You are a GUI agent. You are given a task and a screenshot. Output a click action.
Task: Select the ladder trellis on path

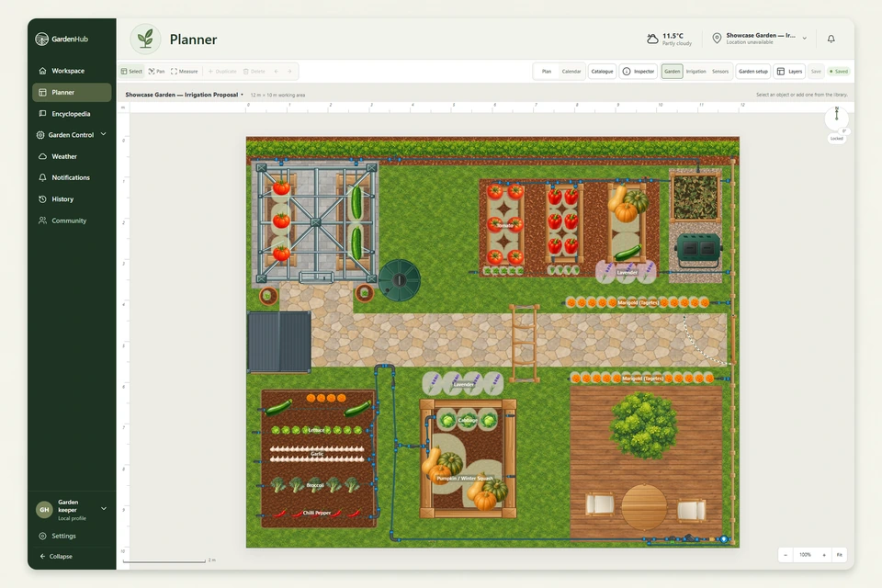click(525, 344)
